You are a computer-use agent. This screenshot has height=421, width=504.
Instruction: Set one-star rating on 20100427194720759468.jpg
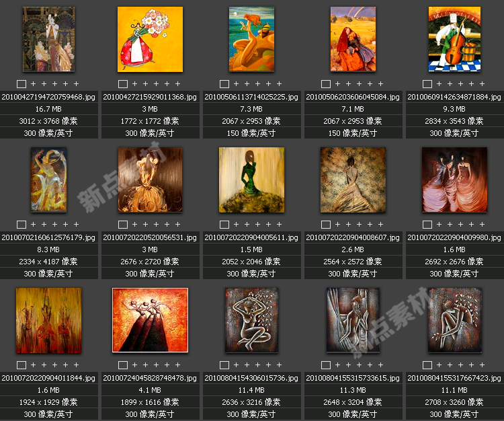coord(33,83)
